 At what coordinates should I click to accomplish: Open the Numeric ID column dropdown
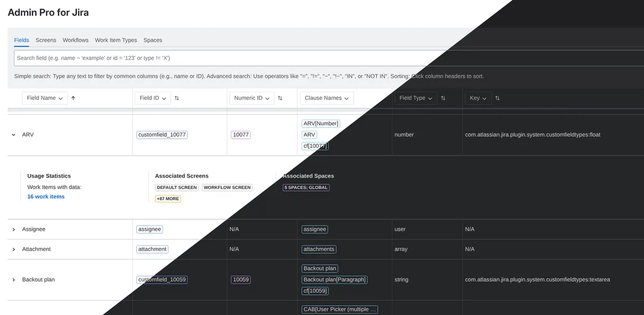click(252, 98)
